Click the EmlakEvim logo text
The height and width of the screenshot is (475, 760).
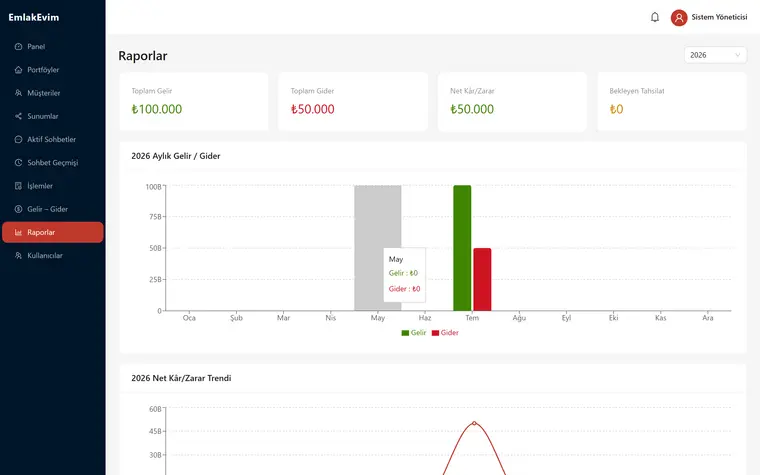click(x=34, y=17)
